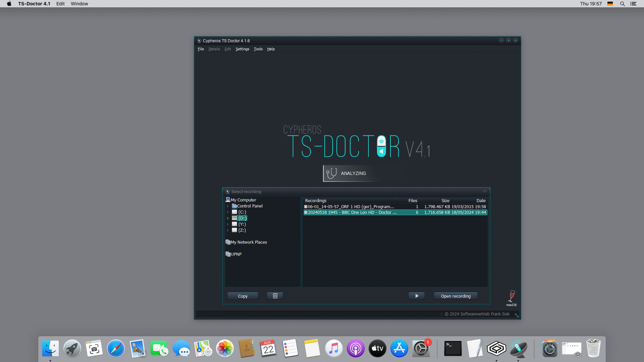Click the German flag input source icon
The height and width of the screenshot is (362, 644).
pyautogui.click(x=610, y=4)
